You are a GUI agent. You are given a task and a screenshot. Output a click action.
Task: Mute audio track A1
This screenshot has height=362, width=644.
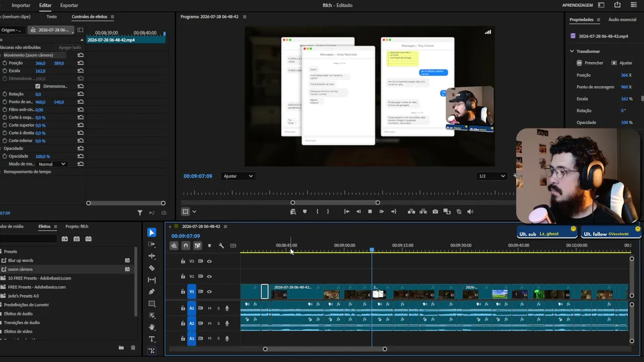tap(210, 308)
